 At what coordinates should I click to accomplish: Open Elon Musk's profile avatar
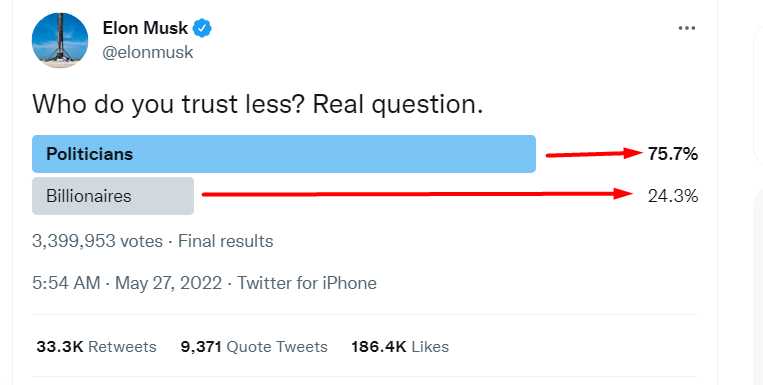pos(60,40)
